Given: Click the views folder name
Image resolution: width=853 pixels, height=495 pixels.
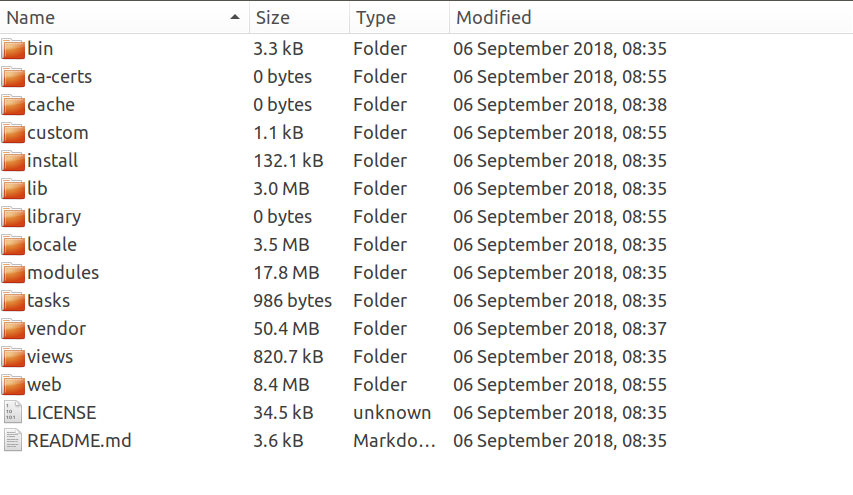Looking at the screenshot, I should click(50, 357).
